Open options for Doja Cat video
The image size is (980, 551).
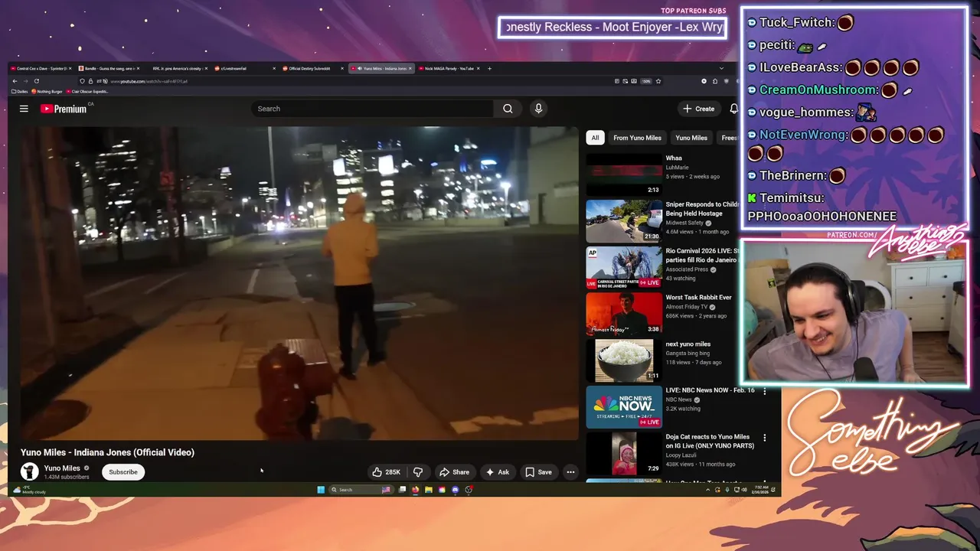[764, 438]
